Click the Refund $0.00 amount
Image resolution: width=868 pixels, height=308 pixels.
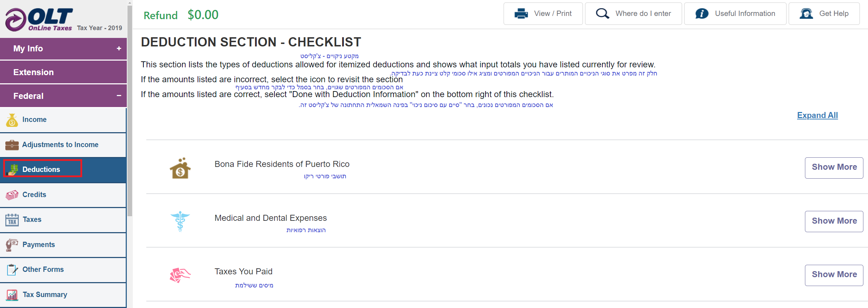coord(181,15)
